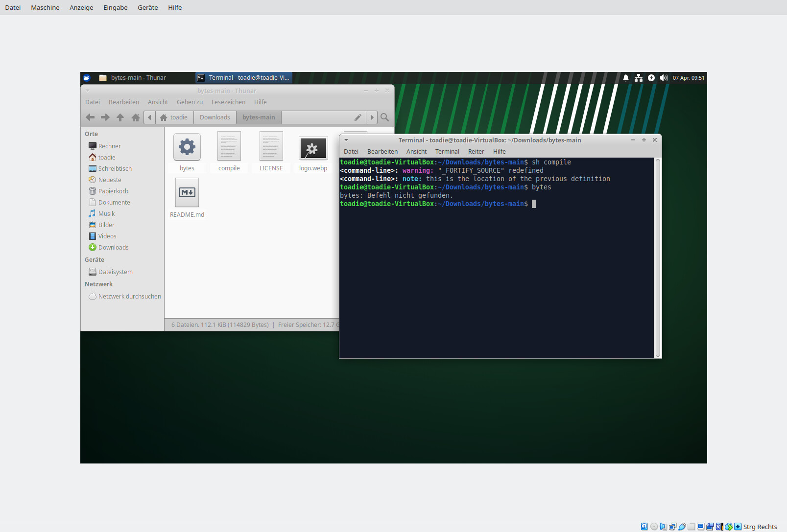
Task: Open Thunar Ansicht menu
Action: coord(158,102)
